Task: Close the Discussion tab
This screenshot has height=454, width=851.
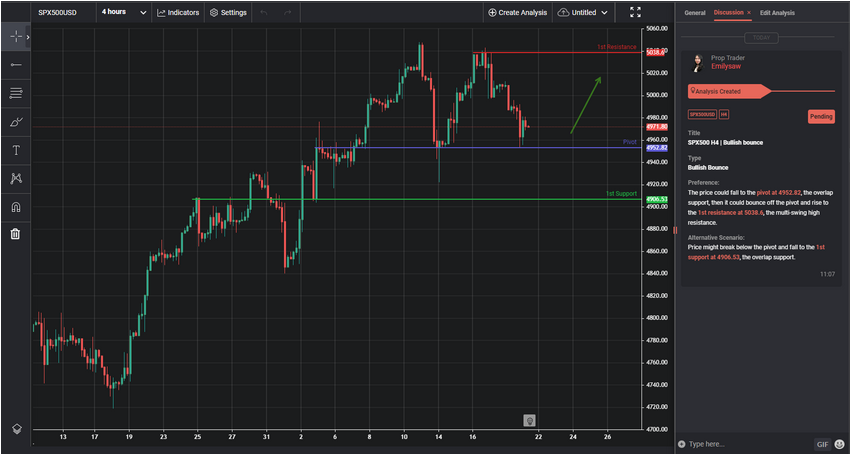Action: [x=749, y=12]
